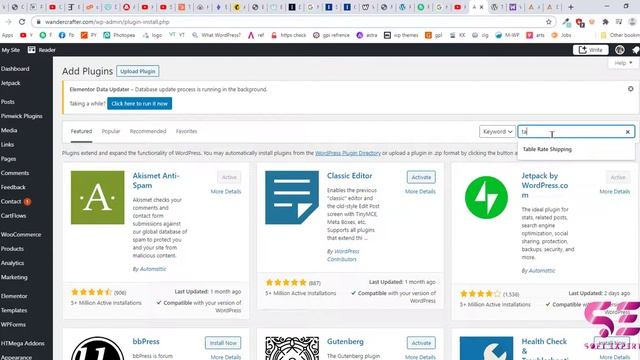Click the Write button in admin bar
This screenshot has height=360, width=640.
(591, 50)
